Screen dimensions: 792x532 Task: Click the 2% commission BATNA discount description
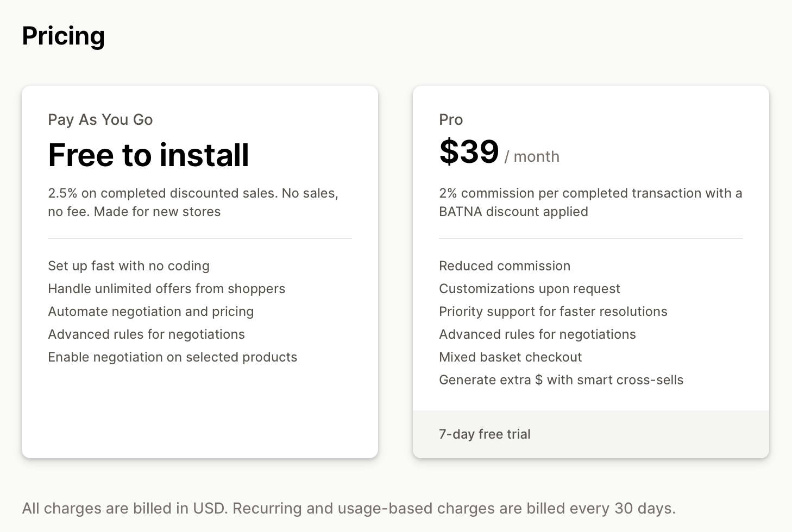[x=590, y=202]
